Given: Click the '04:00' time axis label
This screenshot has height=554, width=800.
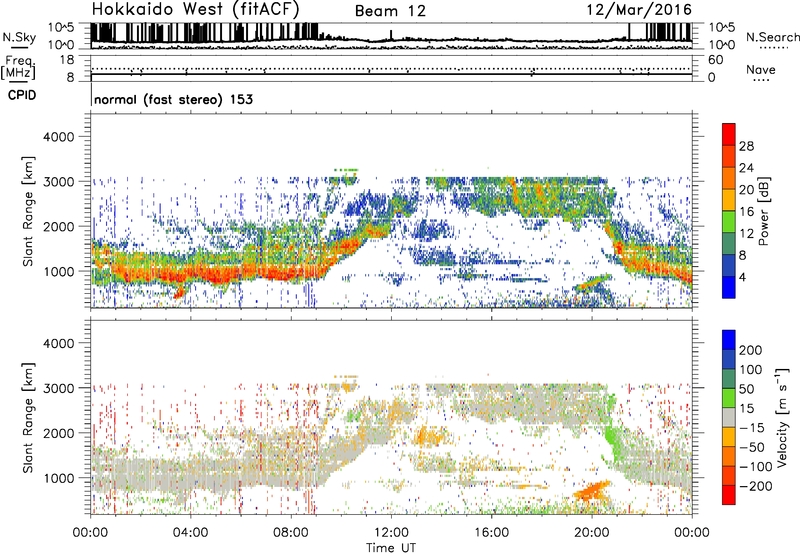Looking at the screenshot, I should [x=190, y=533].
